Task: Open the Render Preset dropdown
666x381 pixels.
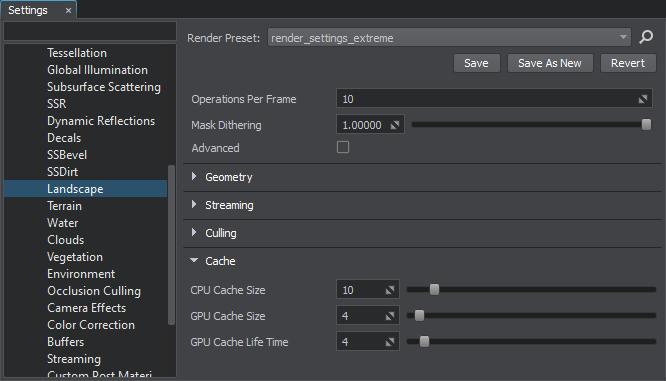Action: click(449, 37)
